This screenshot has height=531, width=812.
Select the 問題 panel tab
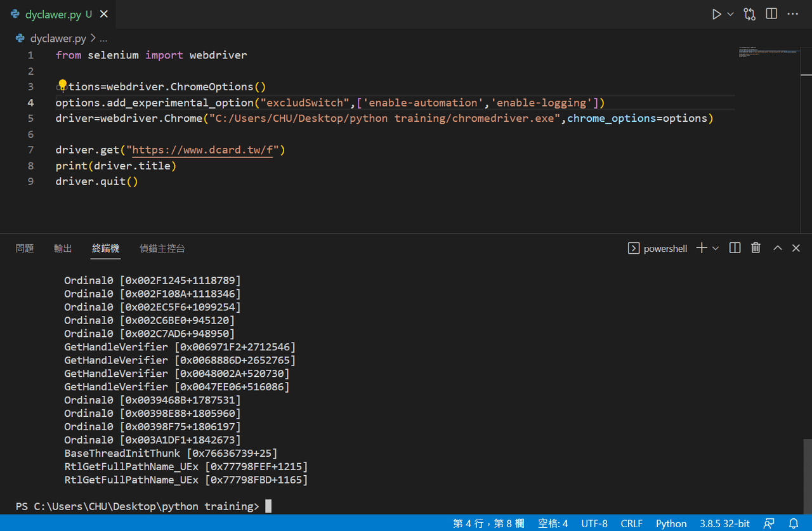25,248
